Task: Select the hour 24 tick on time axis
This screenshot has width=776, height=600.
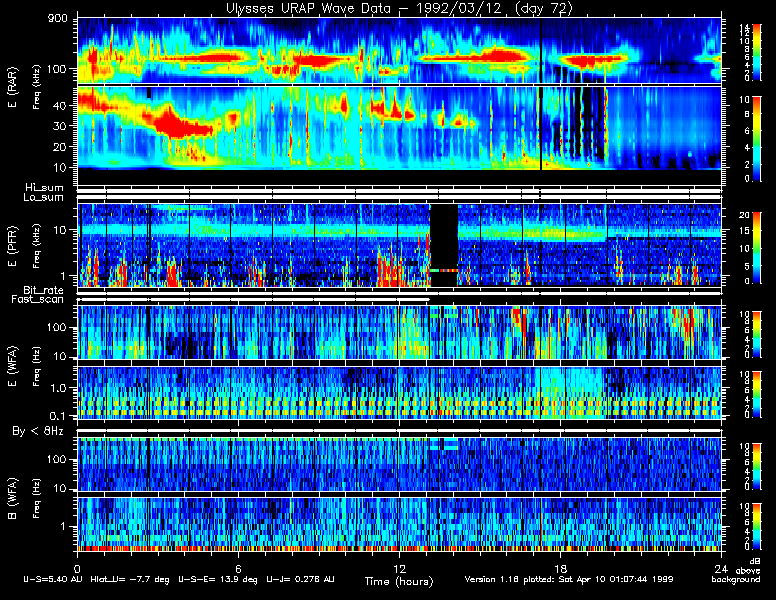Action: [721, 568]
